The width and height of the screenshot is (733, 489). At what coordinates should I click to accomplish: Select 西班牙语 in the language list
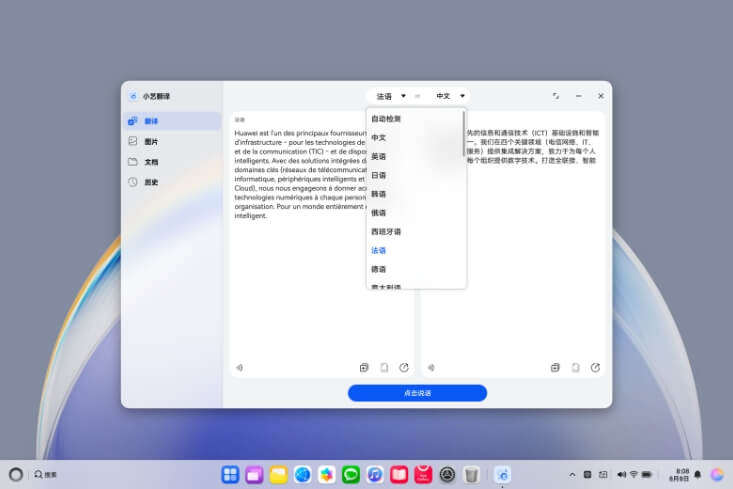click(415, 231)
